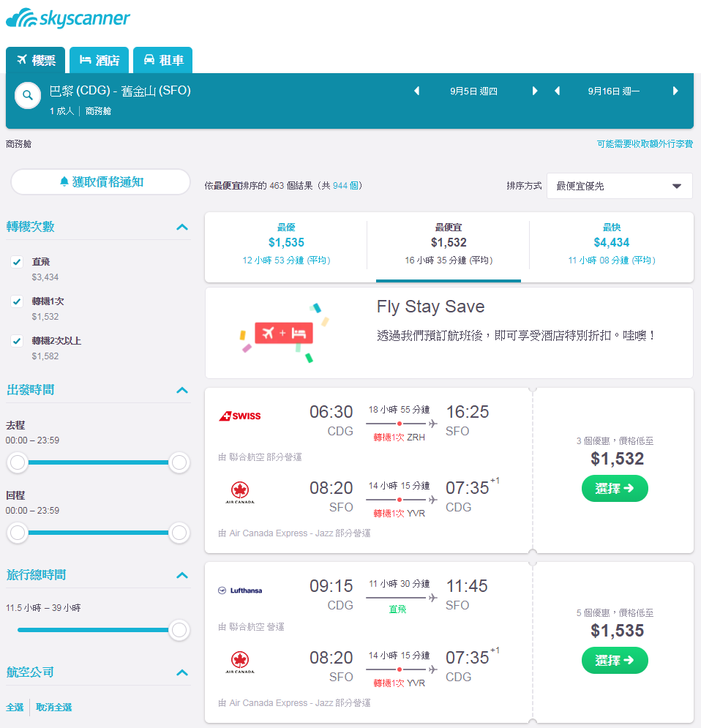Go to previous return date before 9月16日

click(x=557, y=91)
